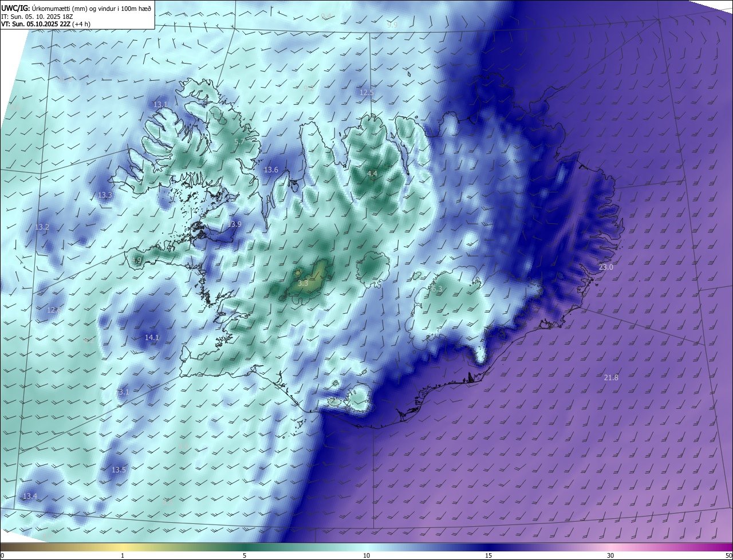Click the 21.8 value on the map
This screenshot has width=733, height=560.
coord(611,377)
